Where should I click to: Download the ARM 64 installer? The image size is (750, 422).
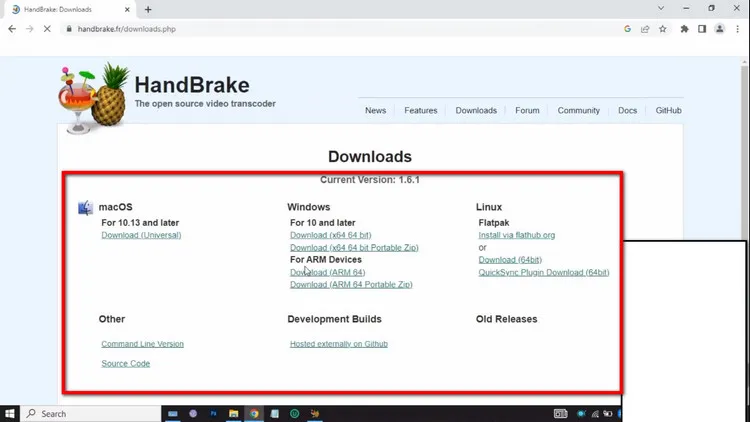(328, 272)
